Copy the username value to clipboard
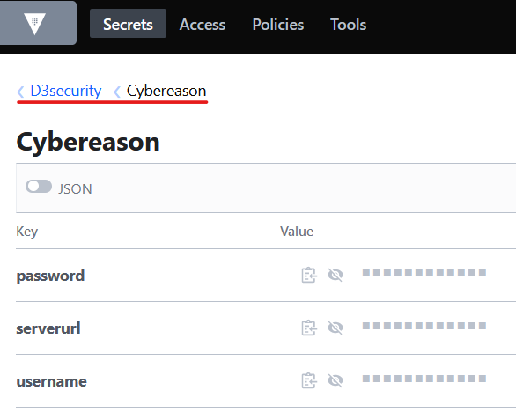 pyautogui.click(x=309, y=380)
